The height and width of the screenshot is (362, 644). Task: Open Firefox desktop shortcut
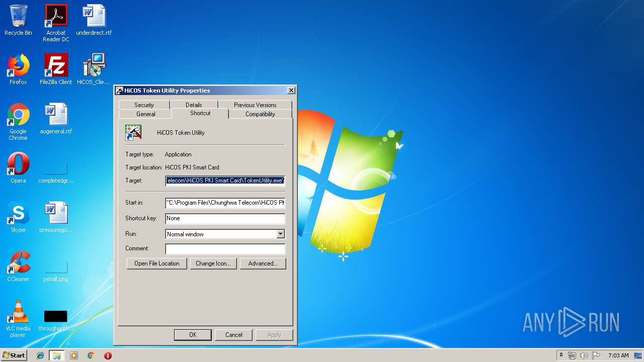pyautogui.click(x=18, y=69)
